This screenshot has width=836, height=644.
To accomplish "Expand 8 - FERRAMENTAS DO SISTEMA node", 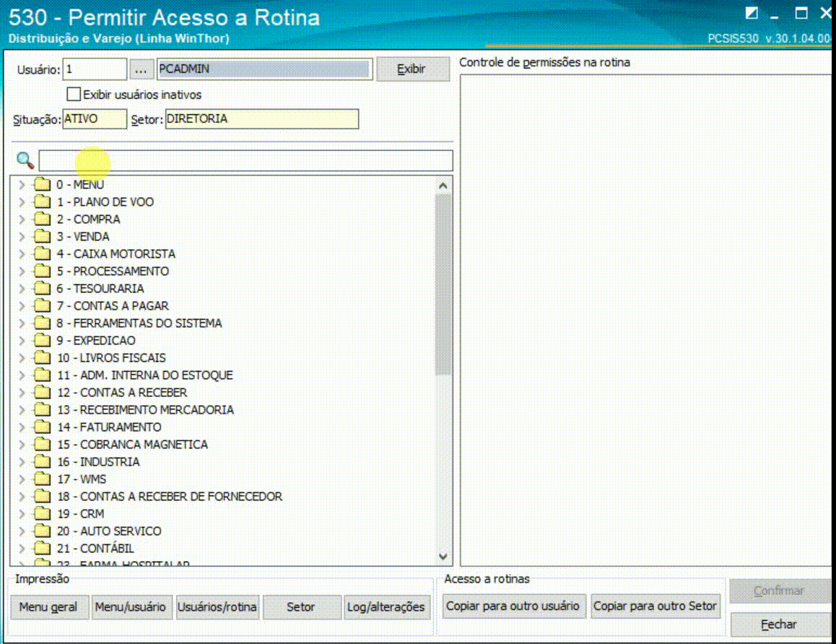I will click(22, 323).
